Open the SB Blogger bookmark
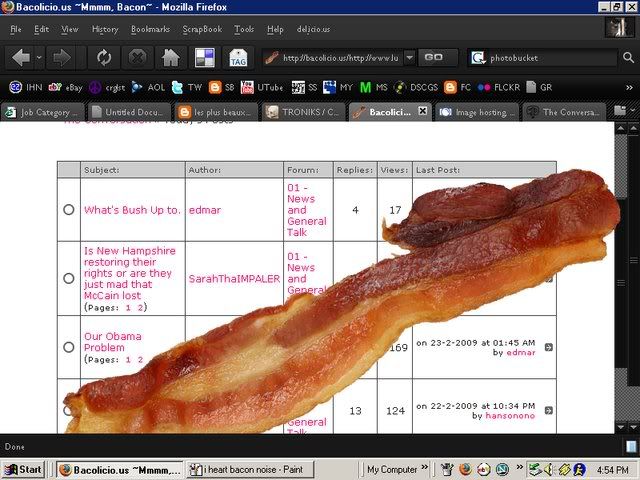This screenshot has width=640, height=480. tap(222, 87)
